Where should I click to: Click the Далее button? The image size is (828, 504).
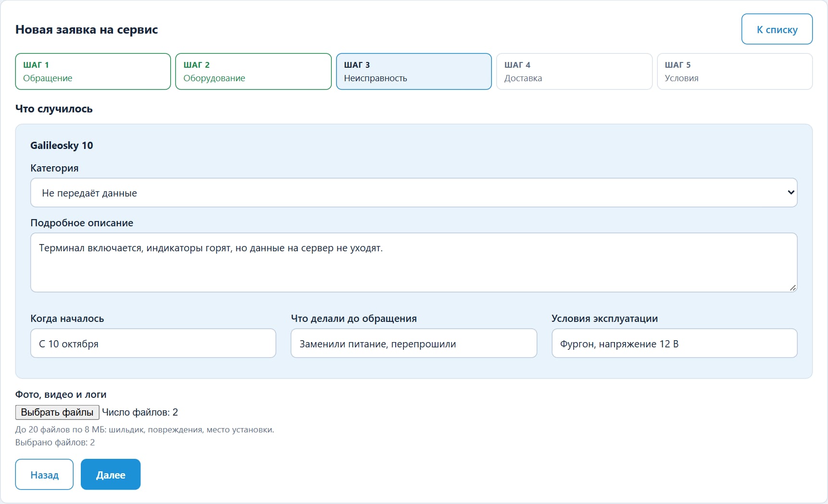(x=111, y=475)
